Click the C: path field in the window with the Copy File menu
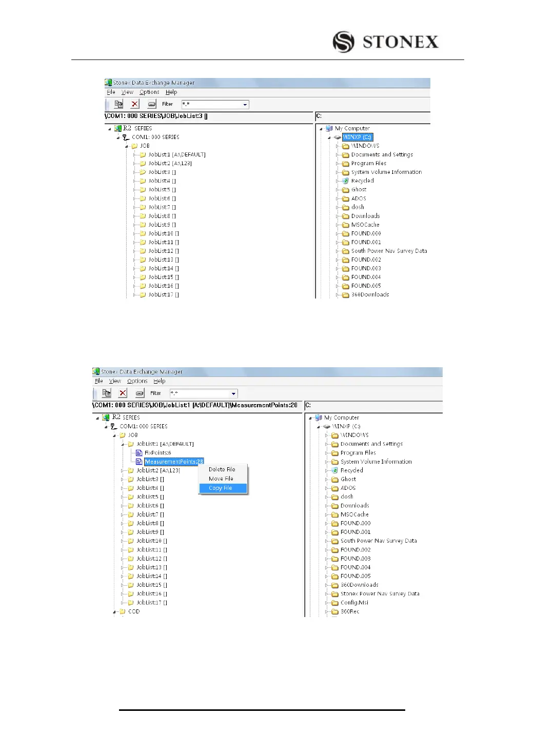The width and height of the screenshot is (535, 756). point(373,406)
